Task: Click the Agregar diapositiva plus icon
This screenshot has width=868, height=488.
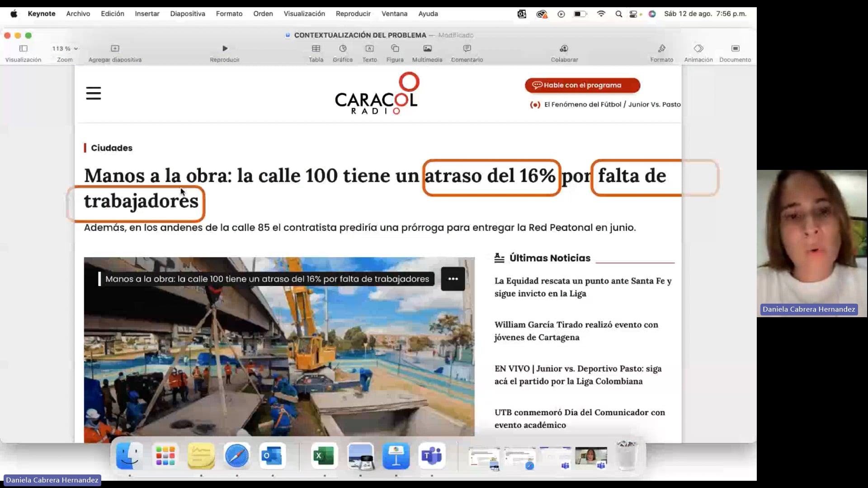Action: click(x=115, y=48)
